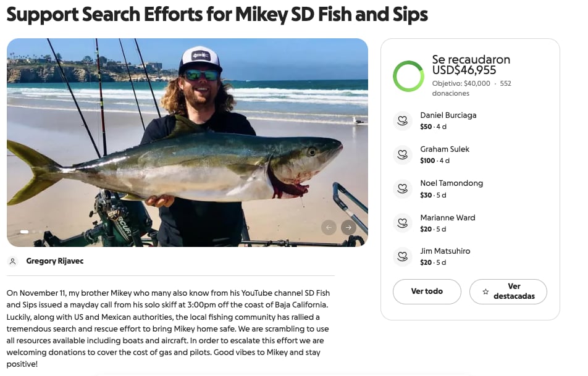Click donor name Daniel Burciaga
The image size is (588, 376).
(449, 115)
